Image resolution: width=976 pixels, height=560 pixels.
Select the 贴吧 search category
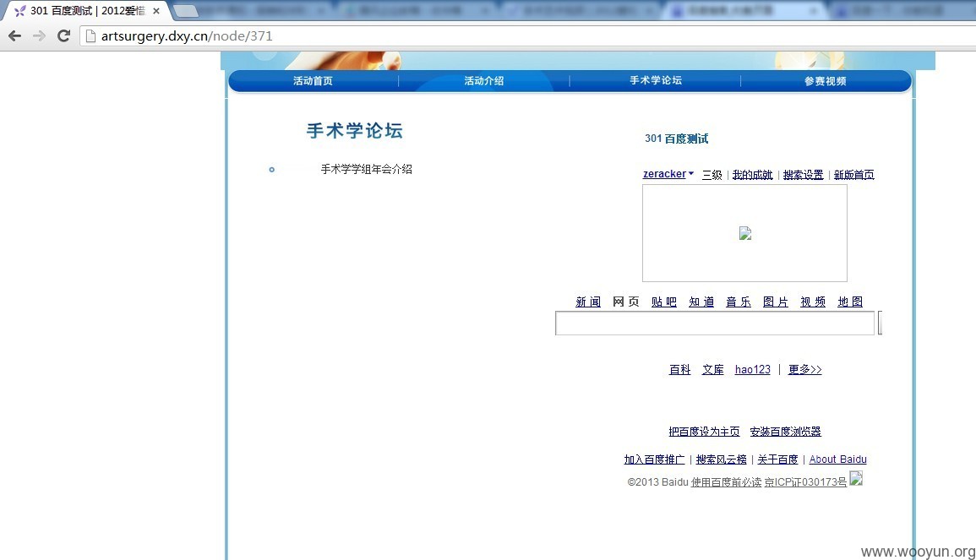[x=663, y=302]
